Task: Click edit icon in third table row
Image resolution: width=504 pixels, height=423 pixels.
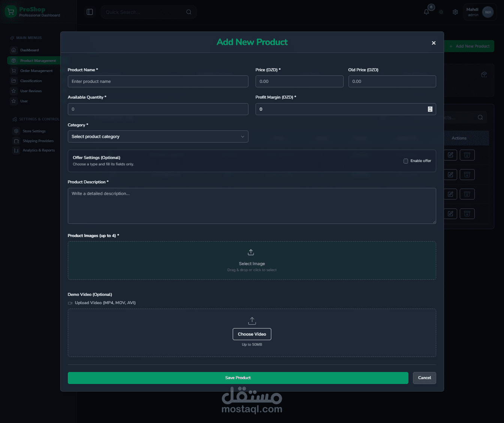Action: point(450,194)
